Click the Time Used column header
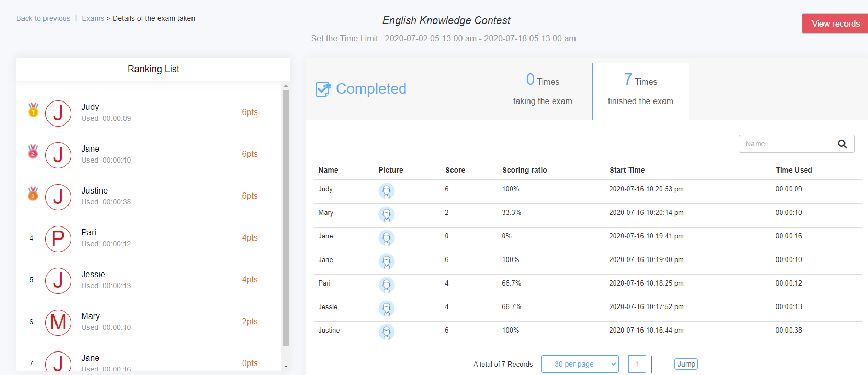 click(x=794, y=170)
